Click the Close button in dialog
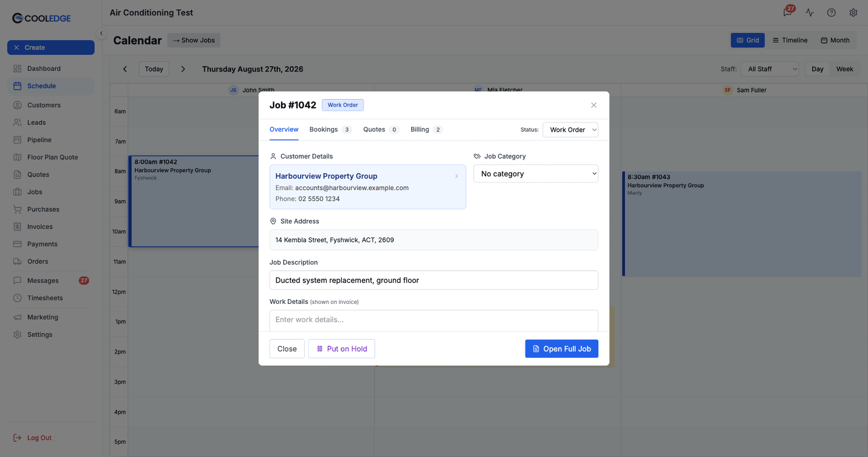Screen dimensions: 868x457 (x=287, y=349)
